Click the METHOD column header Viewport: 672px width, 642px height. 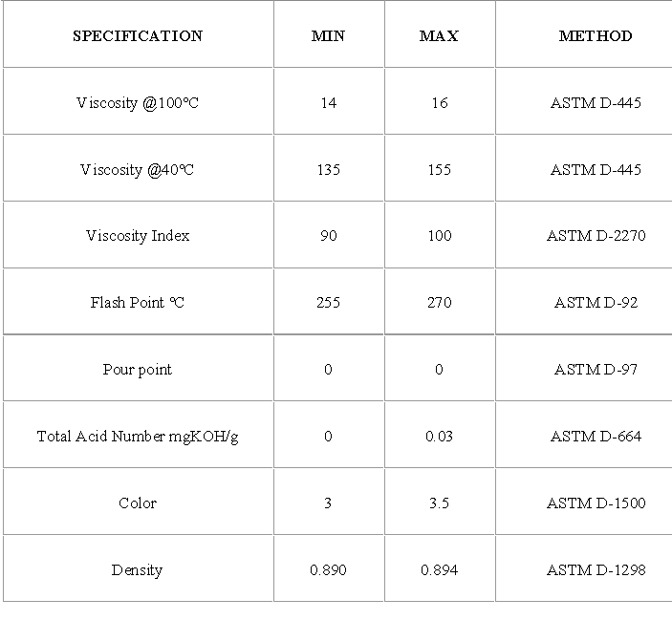point(596,36)
